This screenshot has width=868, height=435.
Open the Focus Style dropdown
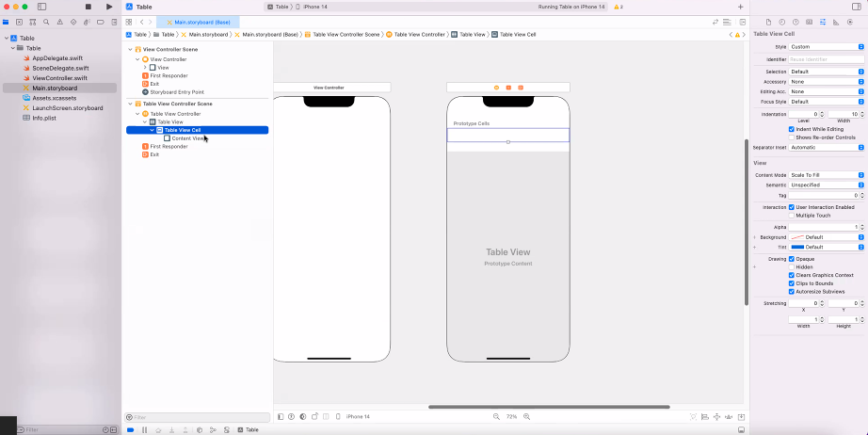tap(826, 102)
